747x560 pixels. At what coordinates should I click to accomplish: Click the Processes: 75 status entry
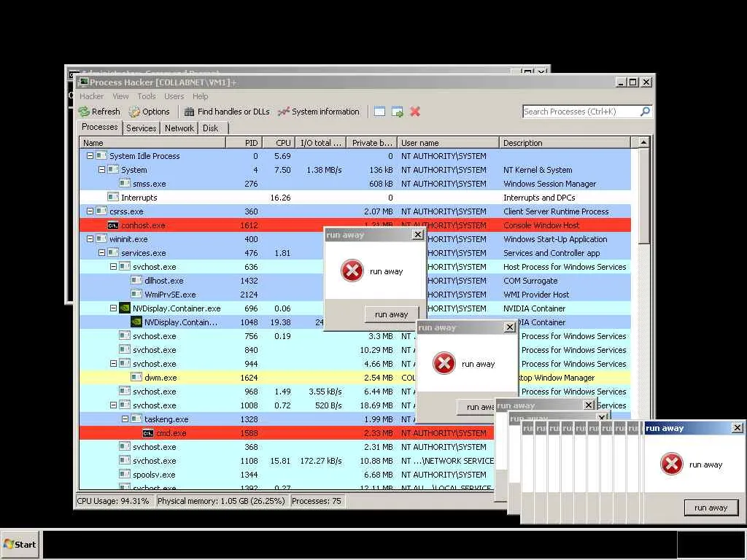tap(317, 501)
